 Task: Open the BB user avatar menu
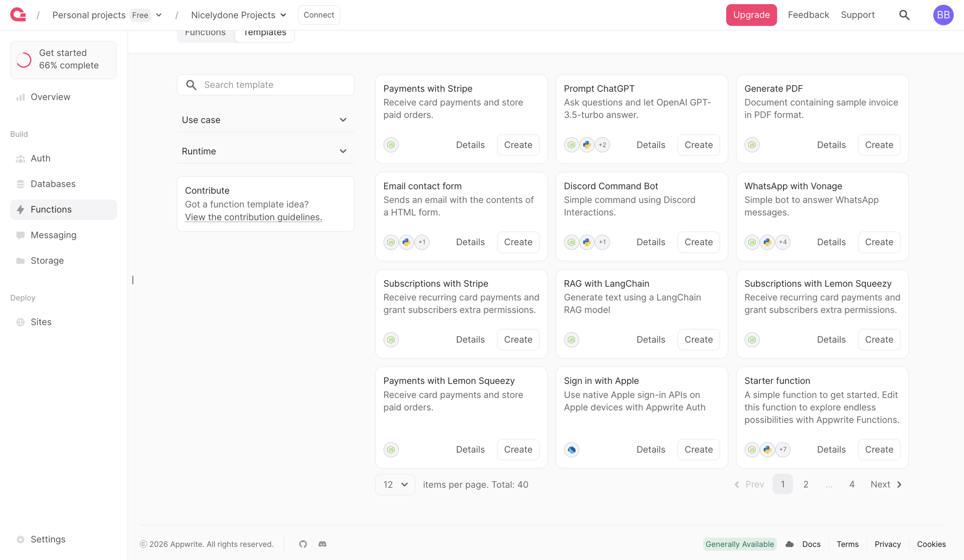pyautogui.click(x=943, y=15)
